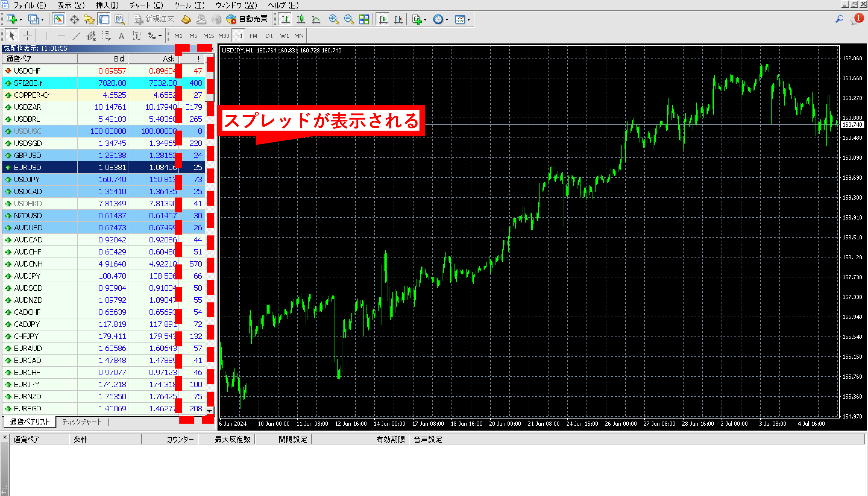Viewport: 868px width, 496px height.
Task: Select the equidistant channel tool
Action: pos(91,36)
